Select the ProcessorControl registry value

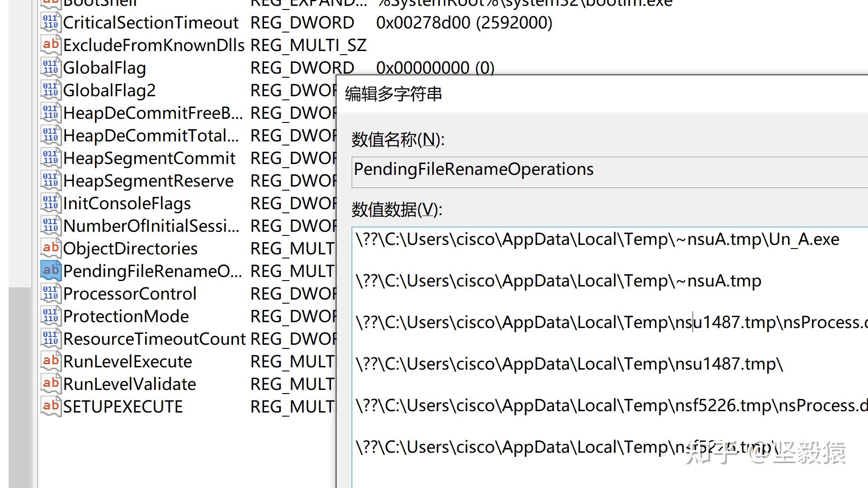129,293
